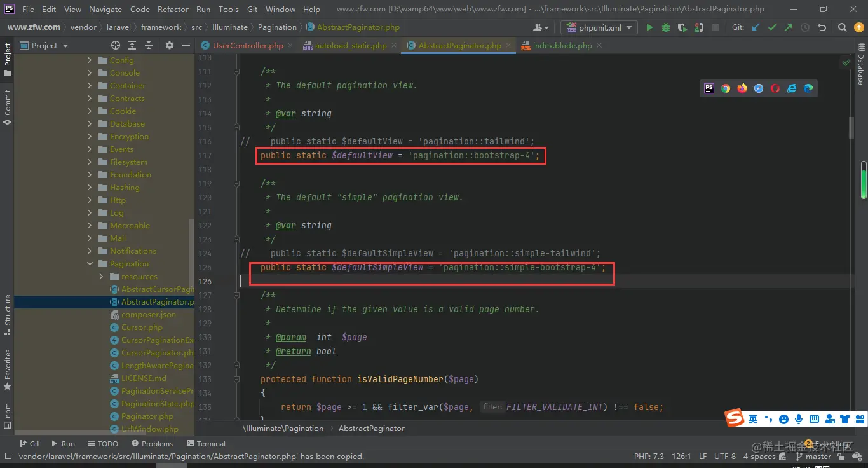This screenshot has width=868, height=468.
Task: Expand all items in Project panel
Action: (132, 45)
